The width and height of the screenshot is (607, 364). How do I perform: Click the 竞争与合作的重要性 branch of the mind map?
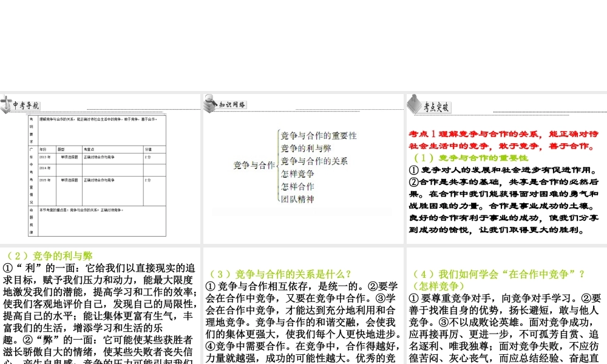point(319,136)
